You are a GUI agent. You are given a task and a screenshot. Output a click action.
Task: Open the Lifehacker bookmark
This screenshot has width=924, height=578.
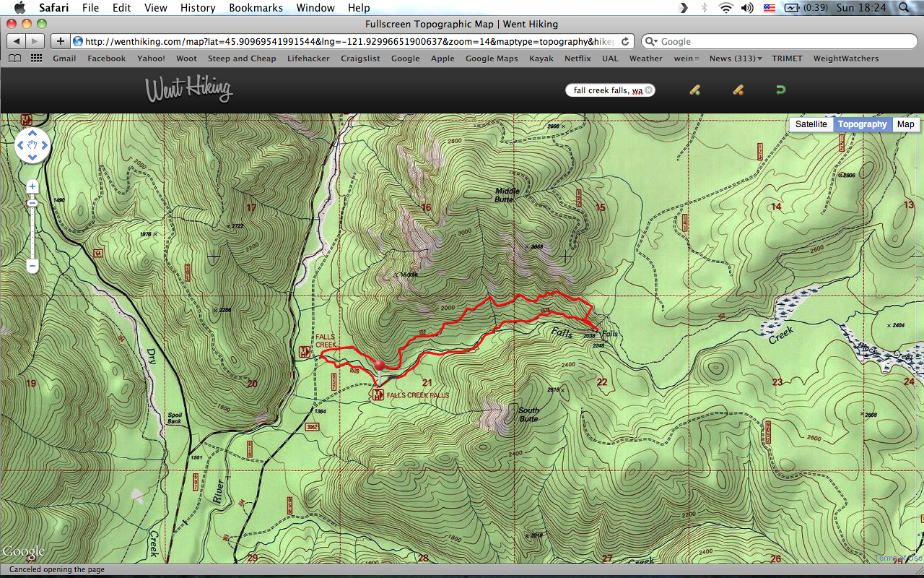tap(308, 59)
